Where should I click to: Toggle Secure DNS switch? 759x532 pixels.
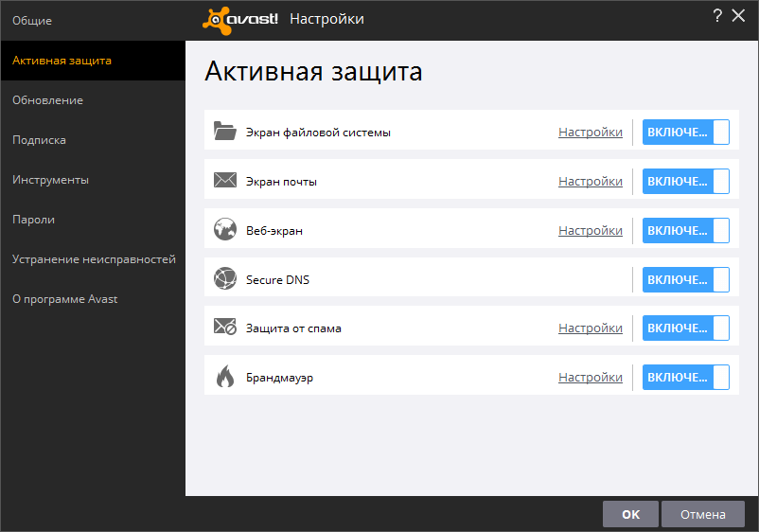685,280
